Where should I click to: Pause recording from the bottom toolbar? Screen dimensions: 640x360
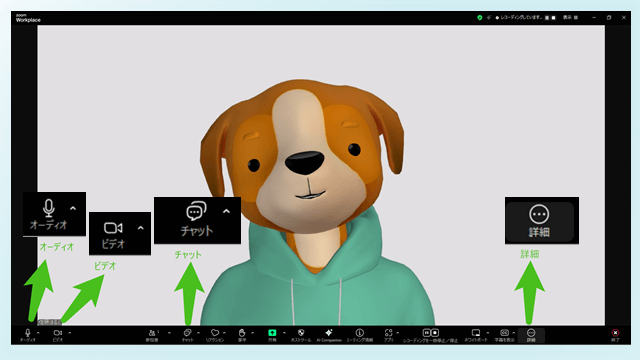click(x=426, y=333)
